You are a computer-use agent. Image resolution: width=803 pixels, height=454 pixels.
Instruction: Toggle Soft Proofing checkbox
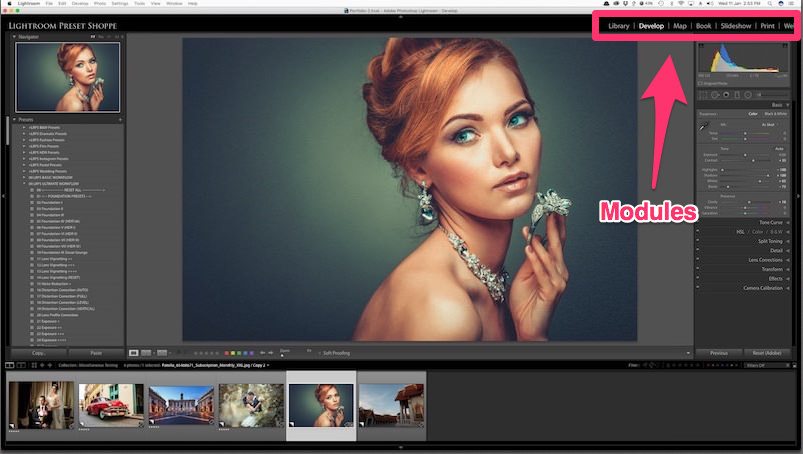click(x=320, y=353)
